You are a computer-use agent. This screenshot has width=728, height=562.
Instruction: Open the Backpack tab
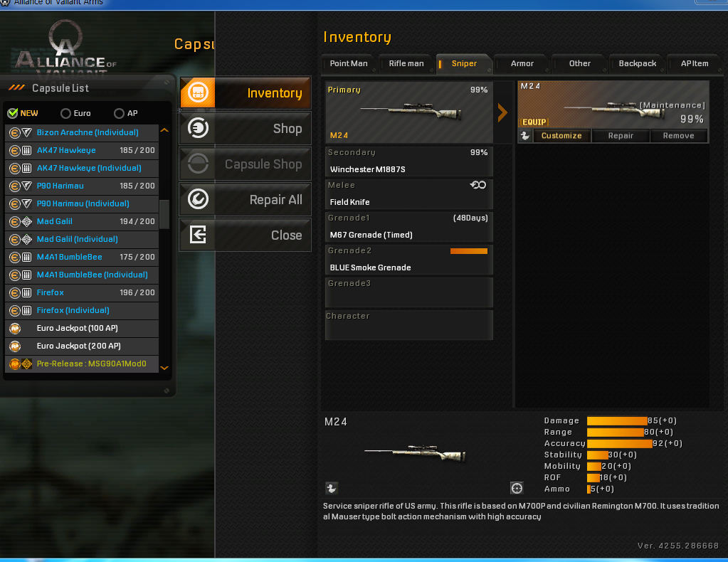pyautogui.click(x=637, y=63)
